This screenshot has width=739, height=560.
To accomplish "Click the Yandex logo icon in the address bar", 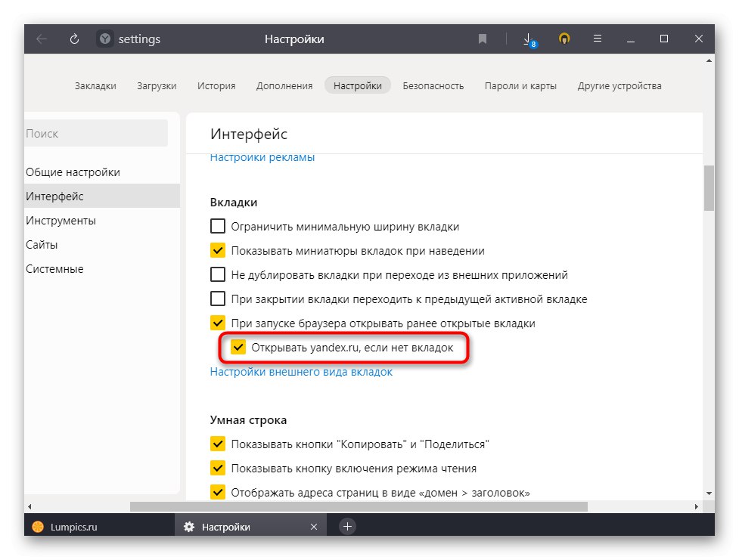I will coord(105,39).
